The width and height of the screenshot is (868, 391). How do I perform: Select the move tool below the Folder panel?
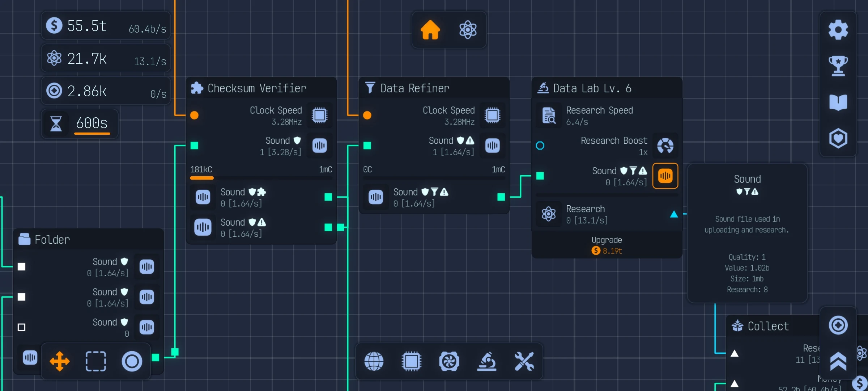tap(60, 361)
